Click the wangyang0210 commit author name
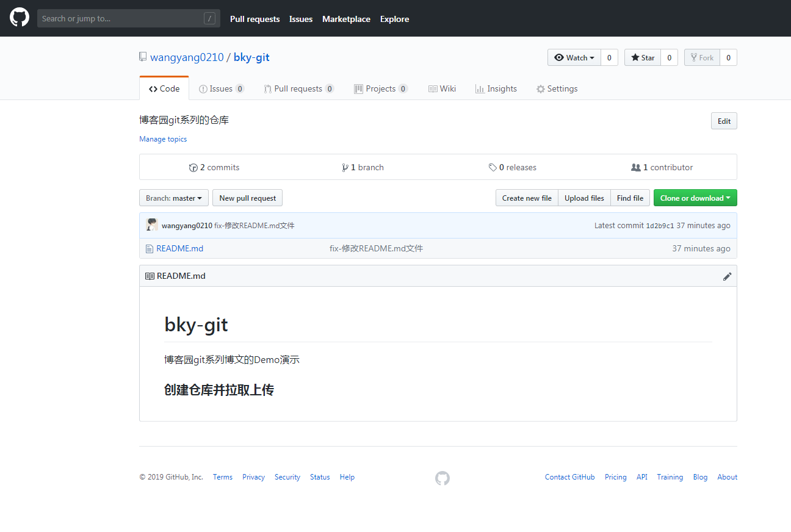This screenshot has width=791, height=532. pyautogui.click(x=187, y=226)
